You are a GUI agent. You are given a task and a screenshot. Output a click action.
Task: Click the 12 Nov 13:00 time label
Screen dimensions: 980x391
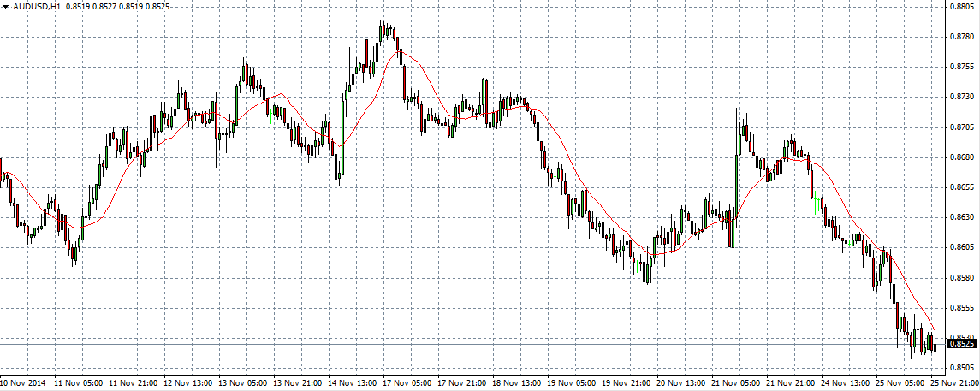click(190, 383)
